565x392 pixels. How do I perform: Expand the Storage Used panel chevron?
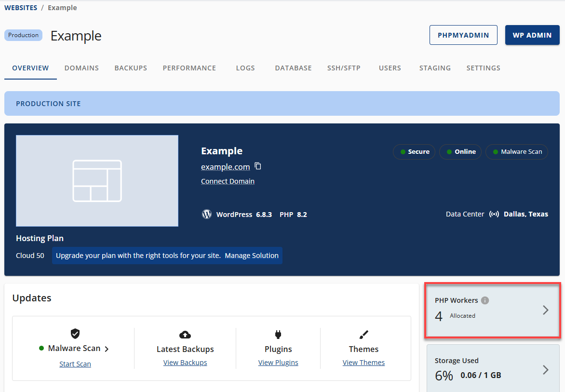click(x=545, y=370)
